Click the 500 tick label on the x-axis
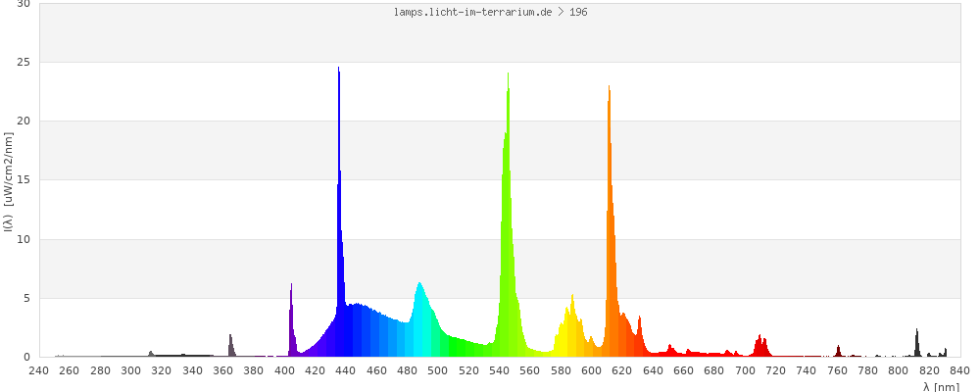The image size is (980, 392). 438,370
